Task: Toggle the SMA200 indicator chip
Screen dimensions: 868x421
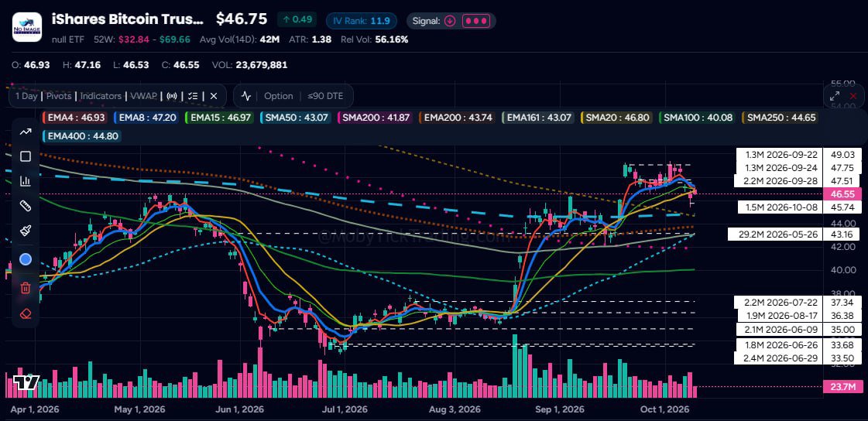Action: 376,118
